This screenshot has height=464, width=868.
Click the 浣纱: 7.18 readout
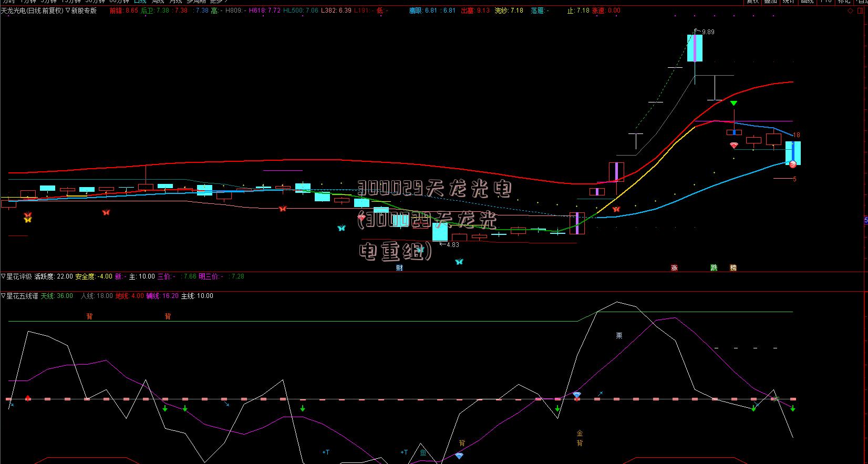coord(509,11)
